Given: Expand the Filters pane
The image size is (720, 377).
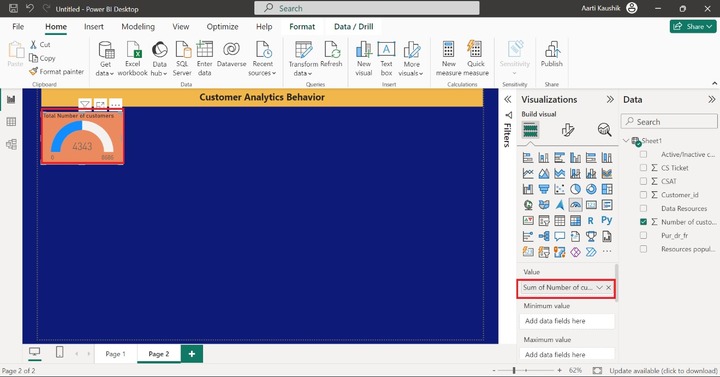Looking at the screenshot, I should (507, 99).
